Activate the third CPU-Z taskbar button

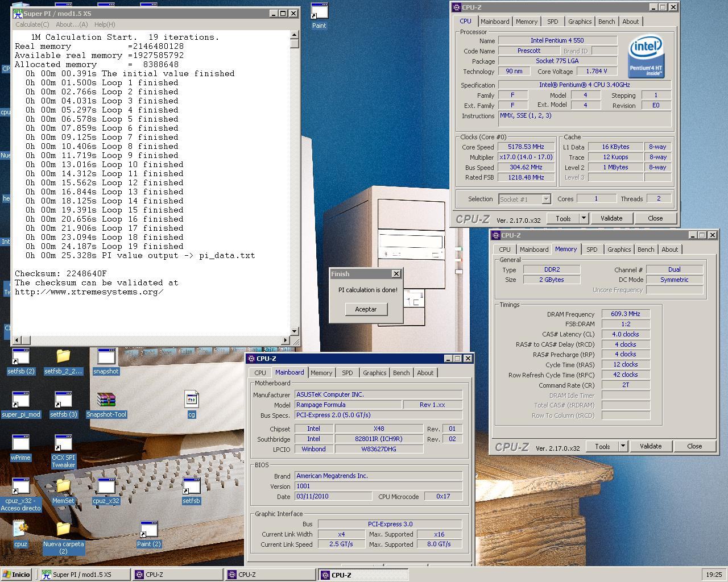pos(363,575)
